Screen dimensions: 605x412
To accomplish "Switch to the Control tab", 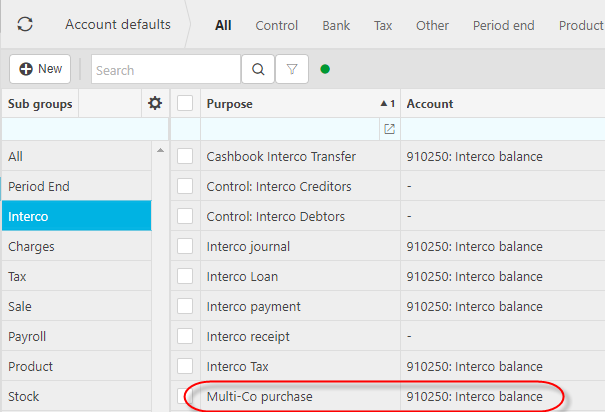I will pyautogui.click(x=277, y=25).
